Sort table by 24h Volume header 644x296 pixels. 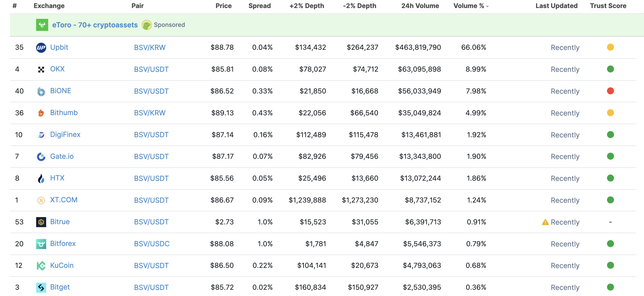click(420, 6)
